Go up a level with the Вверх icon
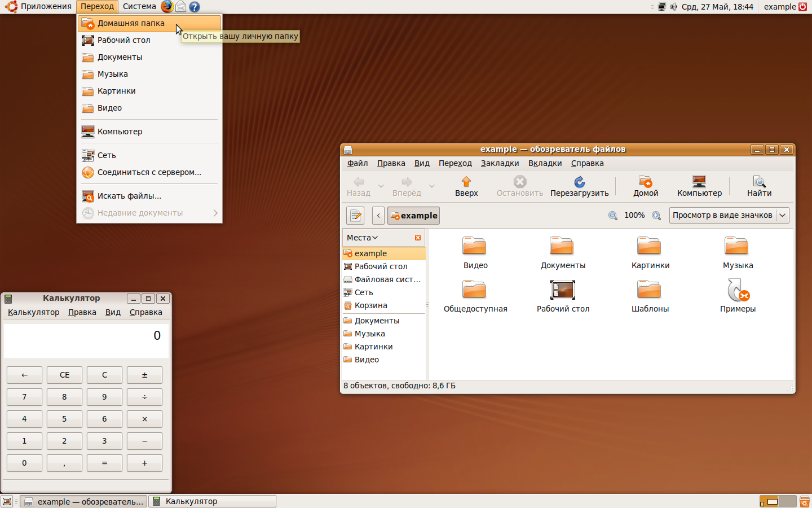The width and height of the screenshot is (812, 508). [466, 186]
